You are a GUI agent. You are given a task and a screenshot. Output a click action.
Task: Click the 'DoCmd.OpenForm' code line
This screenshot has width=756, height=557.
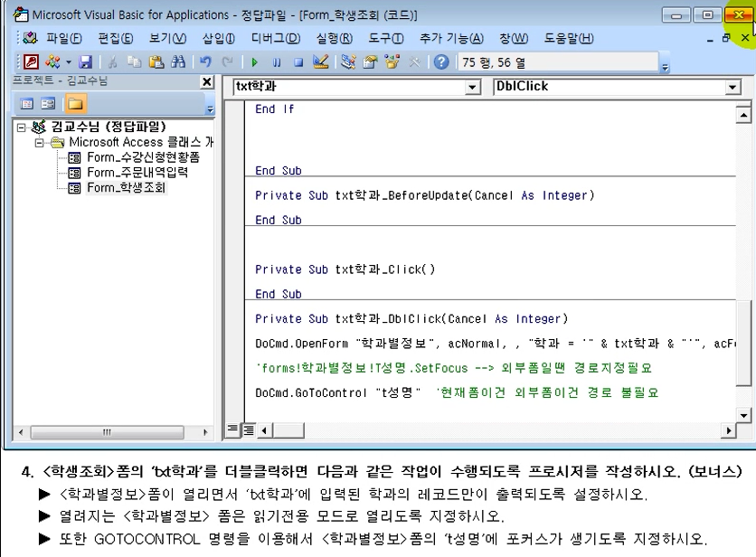coord(496,344)
